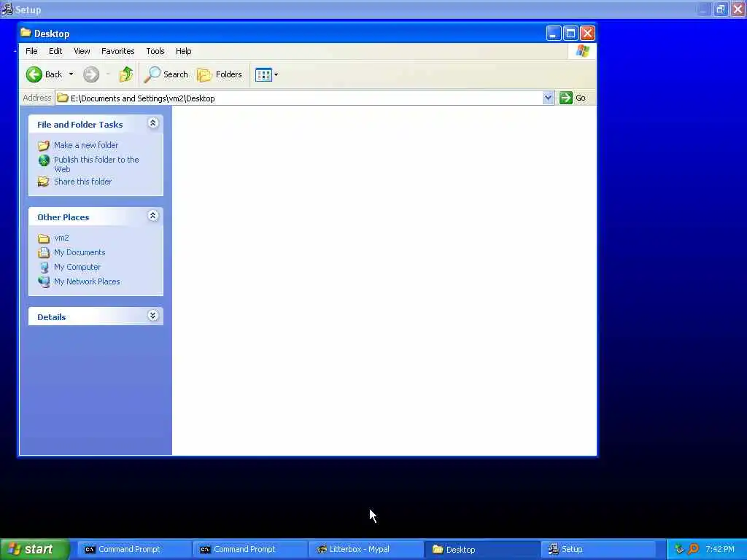Switch to Litterbox - Mypal in taskbar
Screen dimensions: 747x560
point(366,550)
